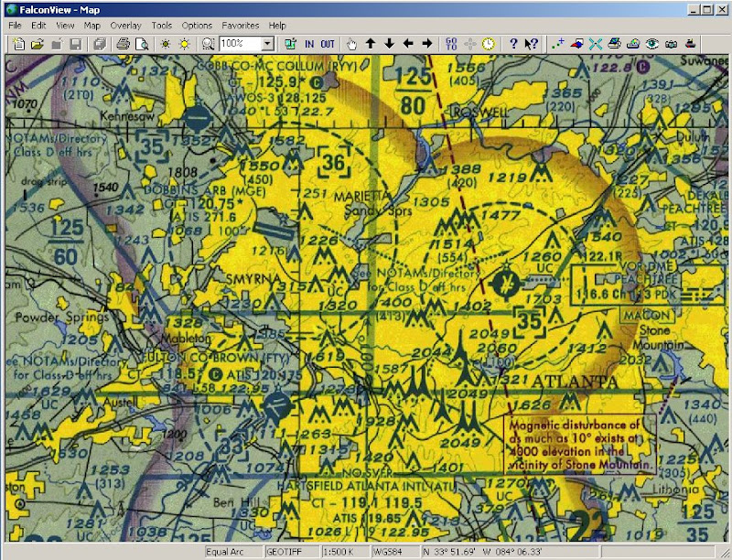Toggle the cyan crossed-lines overlay icon
The image size is (732, 560).
[596, 44]
